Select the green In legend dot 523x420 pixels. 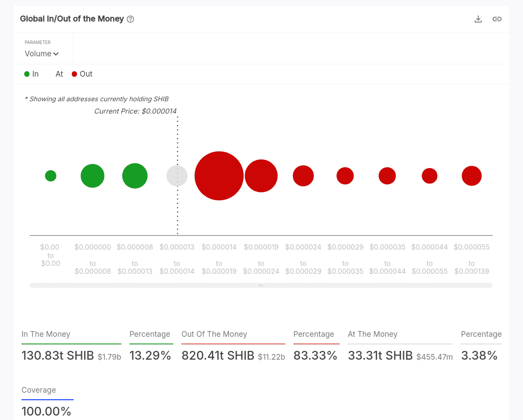[26, 74]
